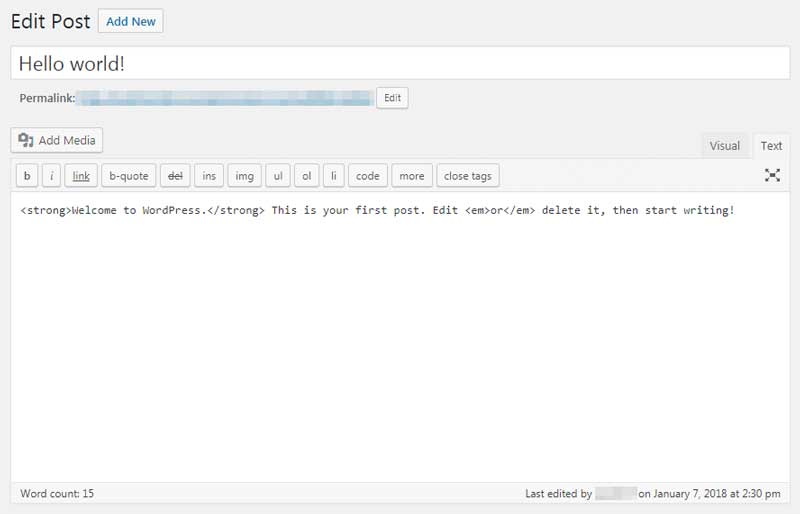Insert list item with the li button
The height and width of the screenshot is (514, 800).
pos(334,176)
